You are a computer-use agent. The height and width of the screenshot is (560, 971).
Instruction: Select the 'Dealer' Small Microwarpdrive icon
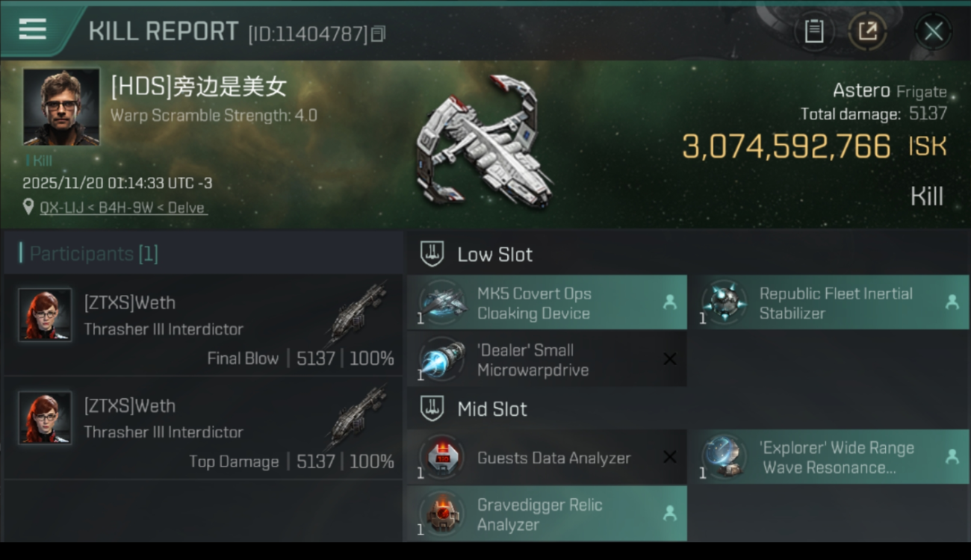click(x=442, y=359)
